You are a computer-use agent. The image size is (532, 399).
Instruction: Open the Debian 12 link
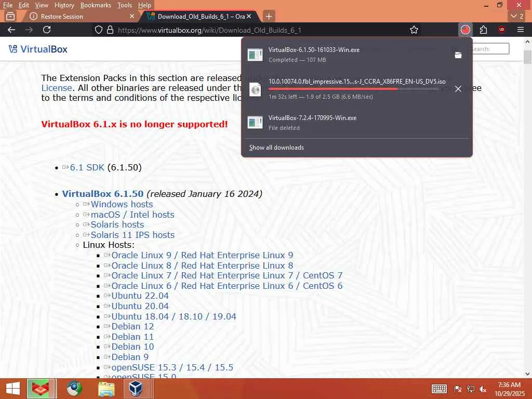click(132, 326)
